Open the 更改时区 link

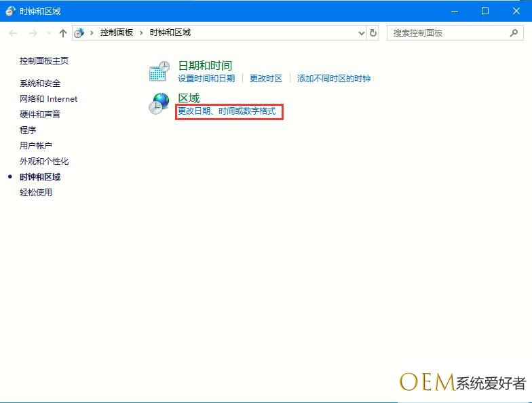[x=266, y=79]
